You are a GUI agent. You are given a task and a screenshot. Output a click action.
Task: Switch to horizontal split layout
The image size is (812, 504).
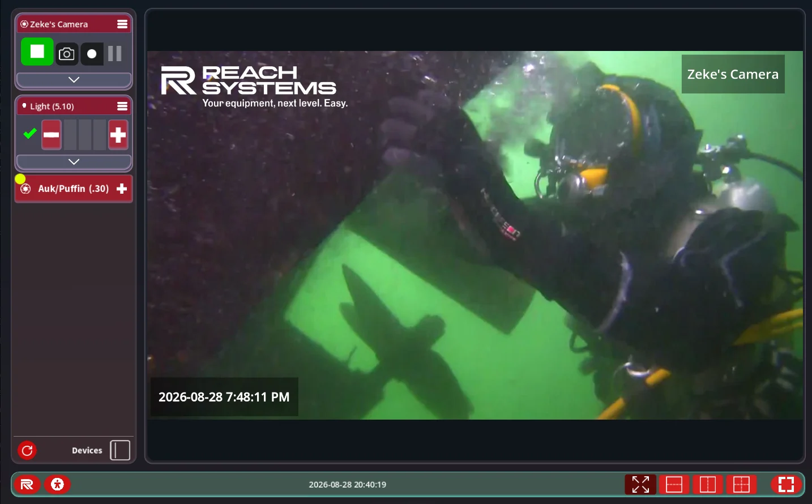(674, 485)
